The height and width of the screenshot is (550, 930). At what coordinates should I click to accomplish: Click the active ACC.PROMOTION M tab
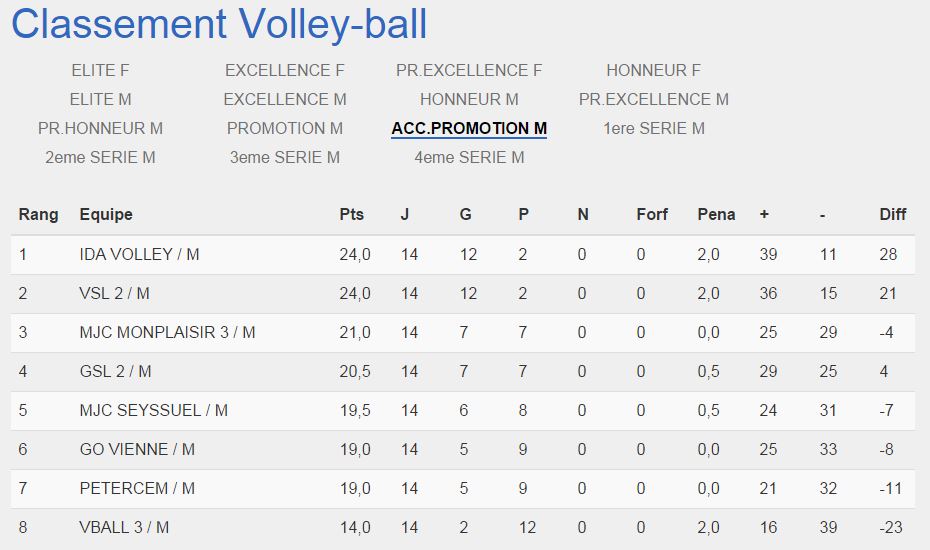tap(469, 129)
